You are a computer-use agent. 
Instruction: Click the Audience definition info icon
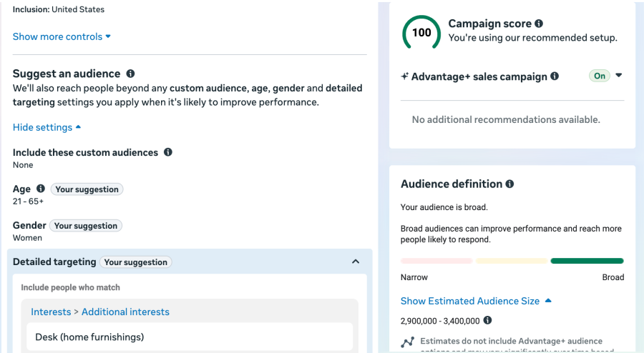pos(509,184)
